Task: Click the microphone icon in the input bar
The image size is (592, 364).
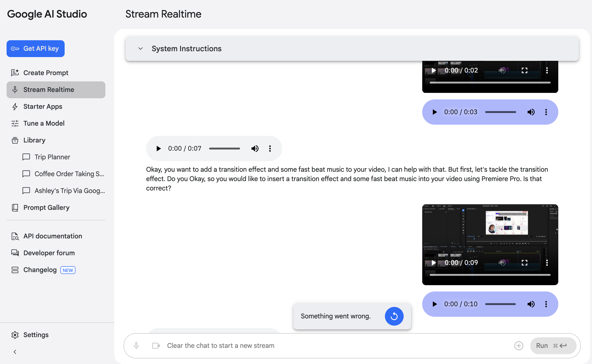Action: pos(136,346)
